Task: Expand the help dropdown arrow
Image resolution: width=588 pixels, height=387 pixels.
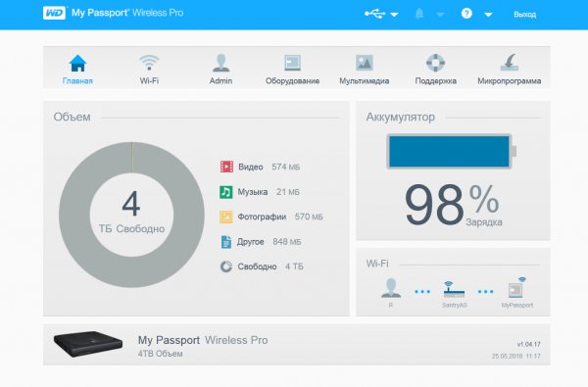Action: click(x=488, y=15)
